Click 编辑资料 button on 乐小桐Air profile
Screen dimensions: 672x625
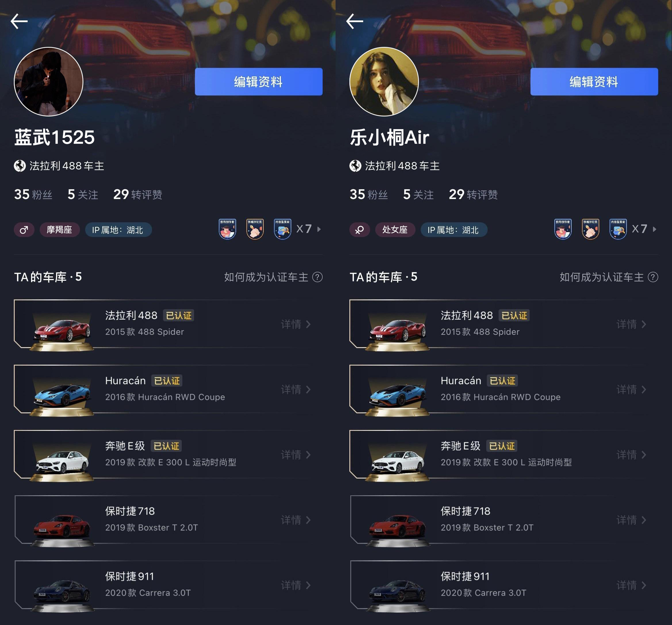[594, 81]
